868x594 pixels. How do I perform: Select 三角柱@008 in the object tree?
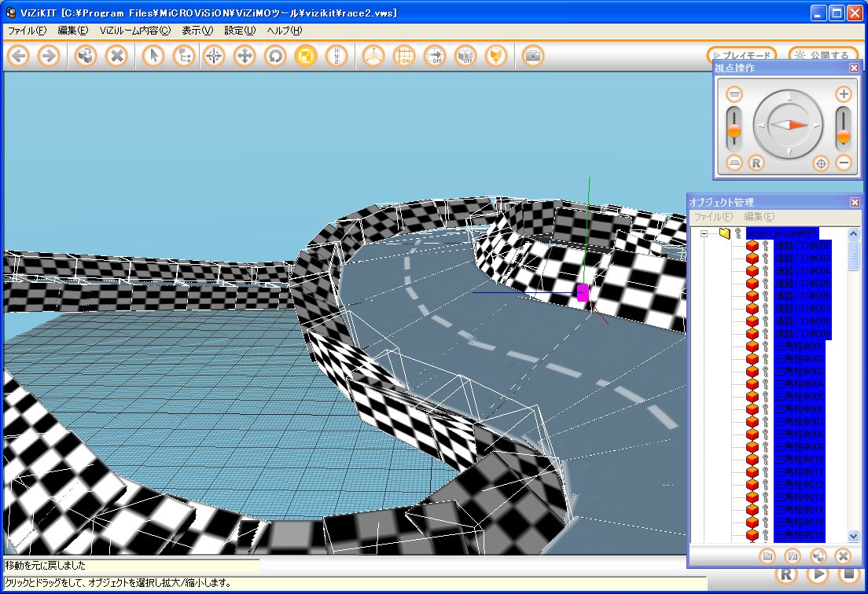799,434
